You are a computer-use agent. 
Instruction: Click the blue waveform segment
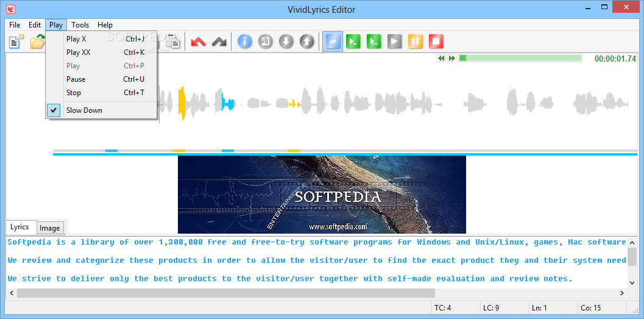coord(228,103)
